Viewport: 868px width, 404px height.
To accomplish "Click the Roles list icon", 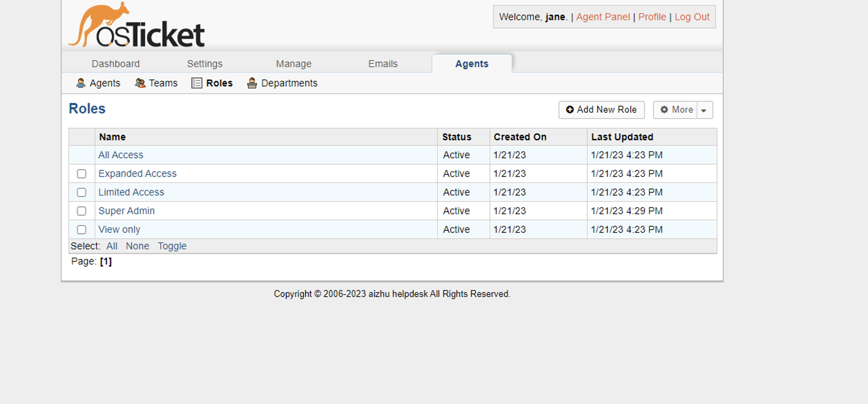I will click(196, 83).
